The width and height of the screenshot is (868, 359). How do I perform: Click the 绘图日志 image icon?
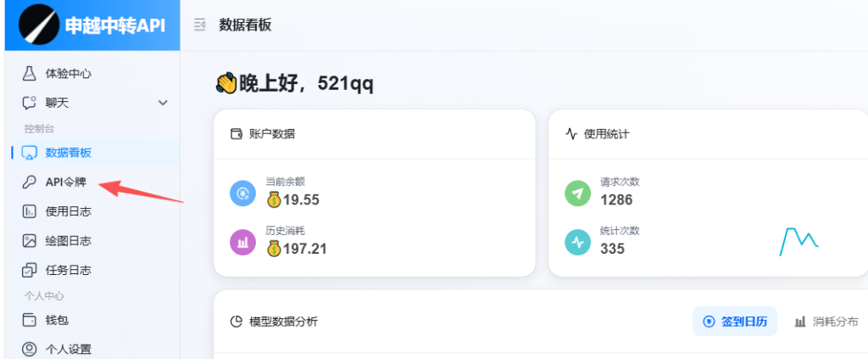pyautogui.click(x=30, y=241)
